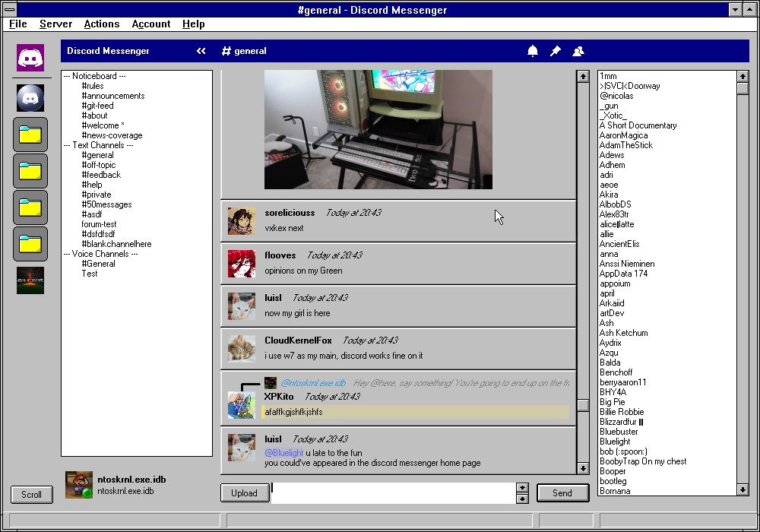Click into the message input field
The width and height of the screenshot is (760, 532).
tap(393, 492)
